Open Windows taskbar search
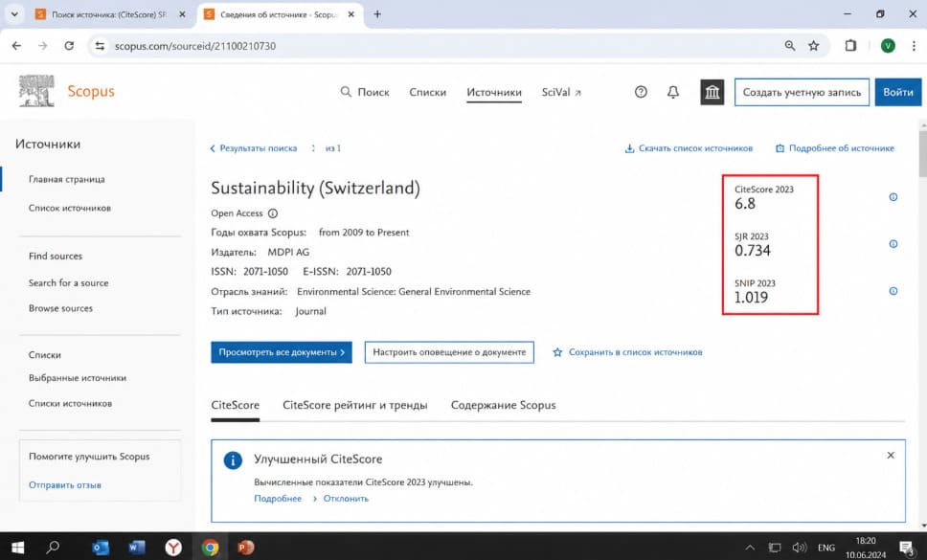This screenshot has height=560, width=927. click(x=54, y=548)
